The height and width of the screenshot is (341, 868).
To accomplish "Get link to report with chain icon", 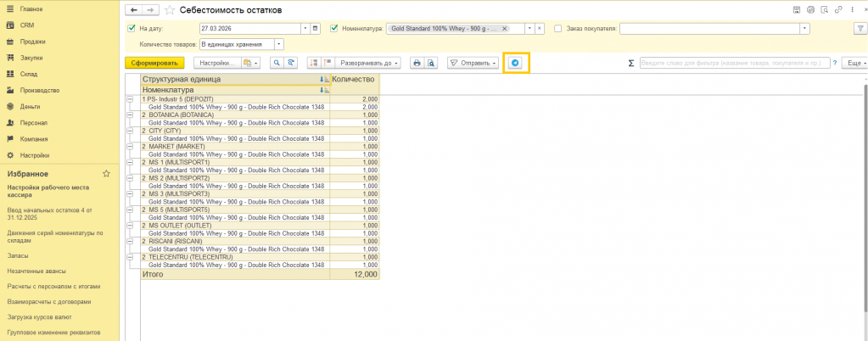I will 838,9.
